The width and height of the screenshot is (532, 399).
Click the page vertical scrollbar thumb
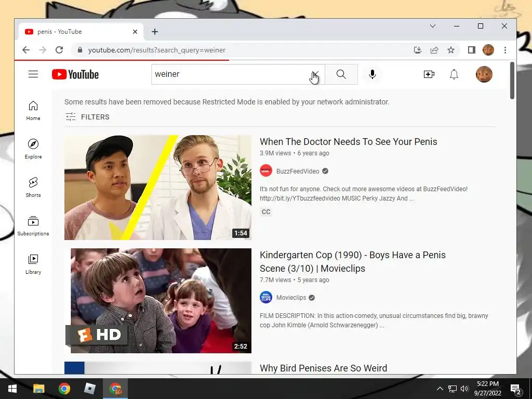pos(512,81)
